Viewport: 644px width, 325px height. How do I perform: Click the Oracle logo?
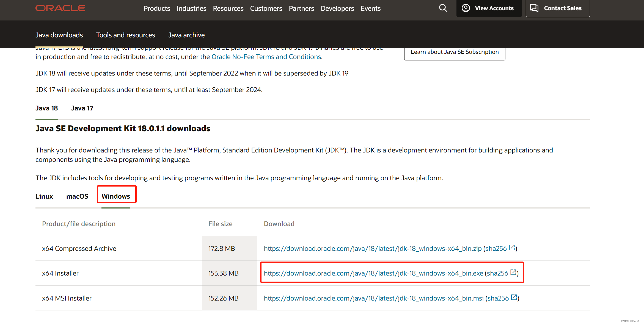60,8
